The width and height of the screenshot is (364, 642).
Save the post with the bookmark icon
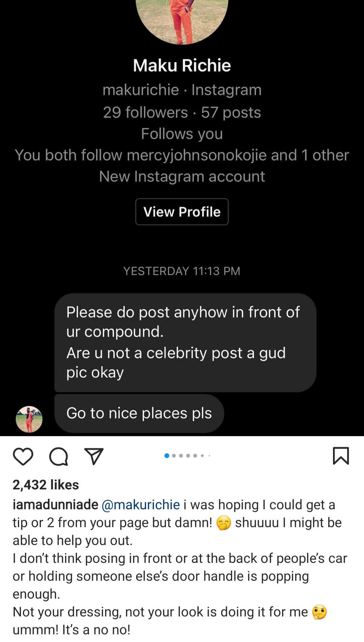tap(341, 456)
